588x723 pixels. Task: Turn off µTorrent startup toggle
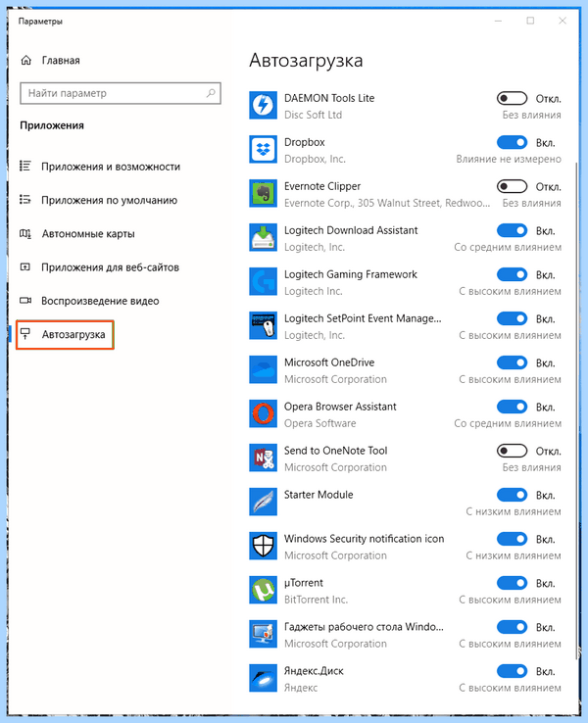512,583
